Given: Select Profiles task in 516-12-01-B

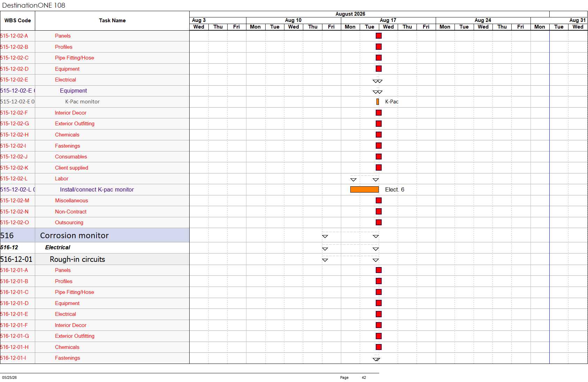Looking at the screenshot, I should 64,281.
